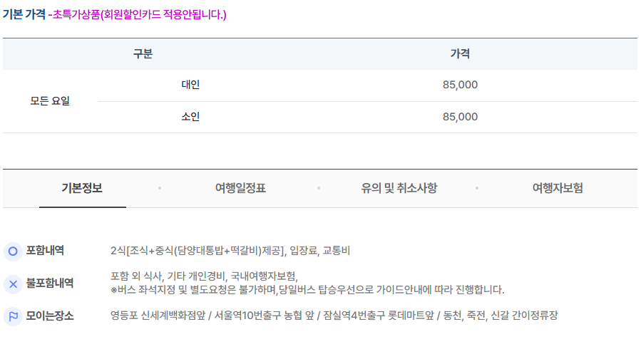This screenshot has width=641, height=364.
Task: Click the pink 초특가상품 notice text
Action: pyautogui.click(x=139, y=14)
